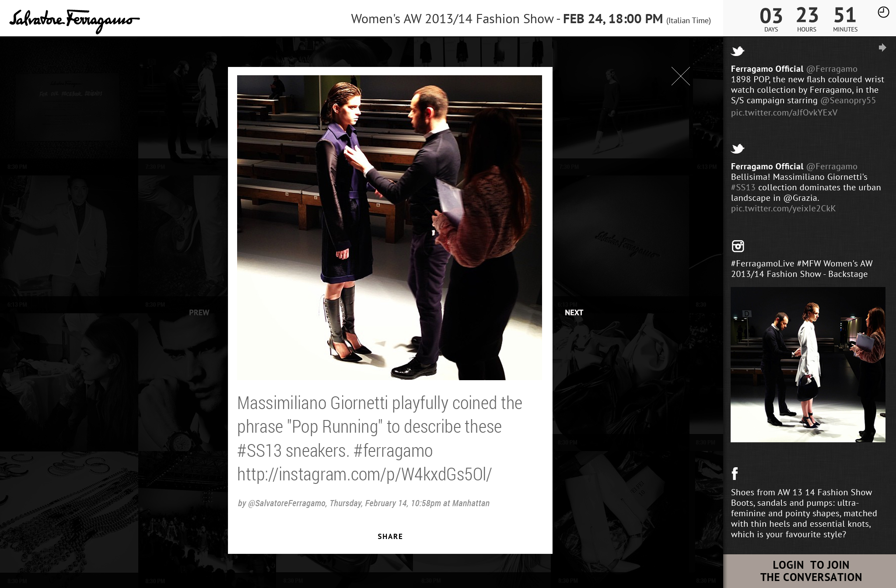The width and height of the screenshot is (896, 588).
Task: Click 'Ferragamo Official' name on the Bellisima tweet
Action: (767, 166)
